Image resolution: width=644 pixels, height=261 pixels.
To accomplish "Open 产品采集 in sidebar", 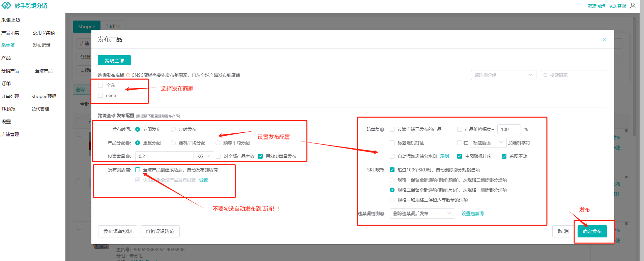I will [x=10, y=33].
